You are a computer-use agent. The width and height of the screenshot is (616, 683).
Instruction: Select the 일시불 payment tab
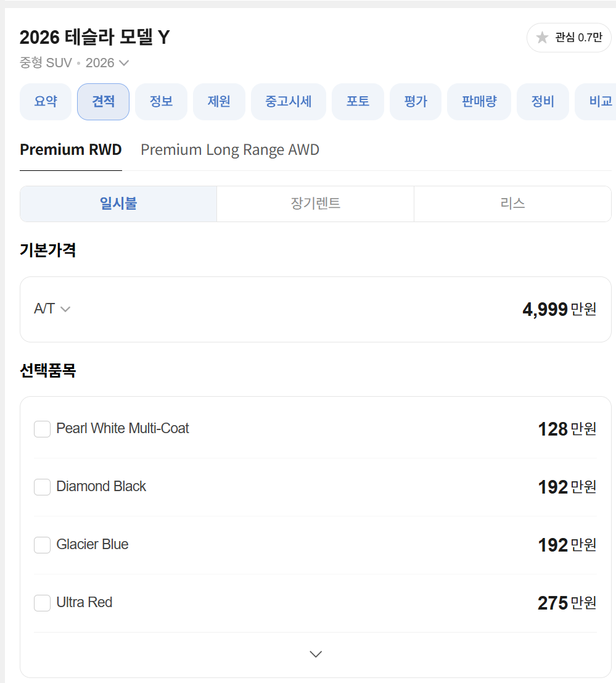(118, 204)
